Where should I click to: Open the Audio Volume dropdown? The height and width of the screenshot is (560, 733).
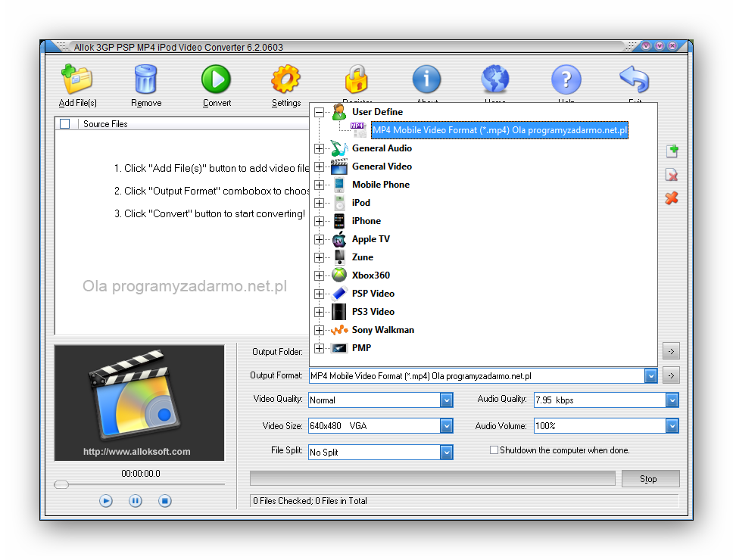tap(672, 426)
